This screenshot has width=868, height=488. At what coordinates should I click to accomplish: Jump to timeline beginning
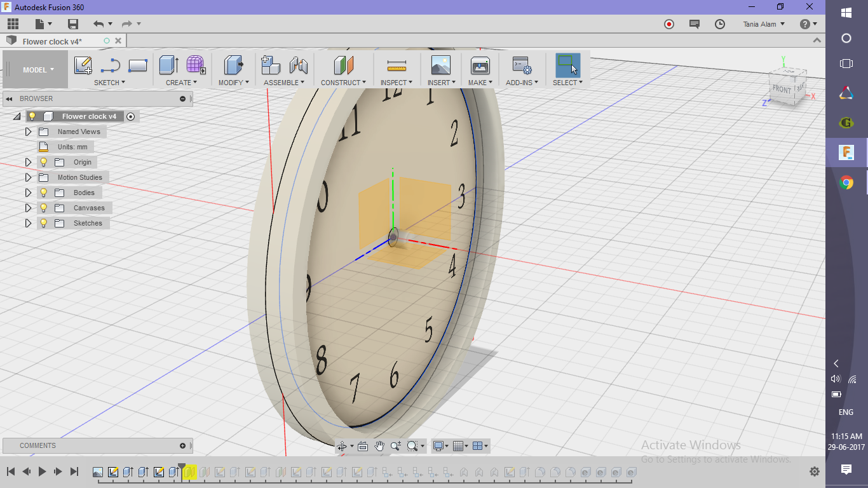pos(11,471)
